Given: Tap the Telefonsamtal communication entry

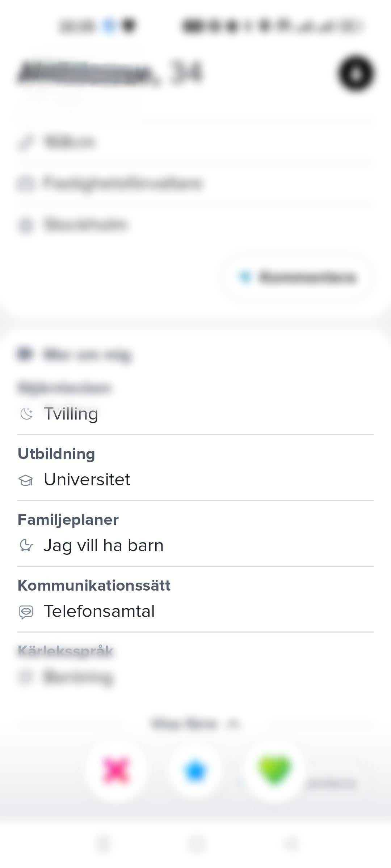Looking at the screenshot, I should (99, 611).
